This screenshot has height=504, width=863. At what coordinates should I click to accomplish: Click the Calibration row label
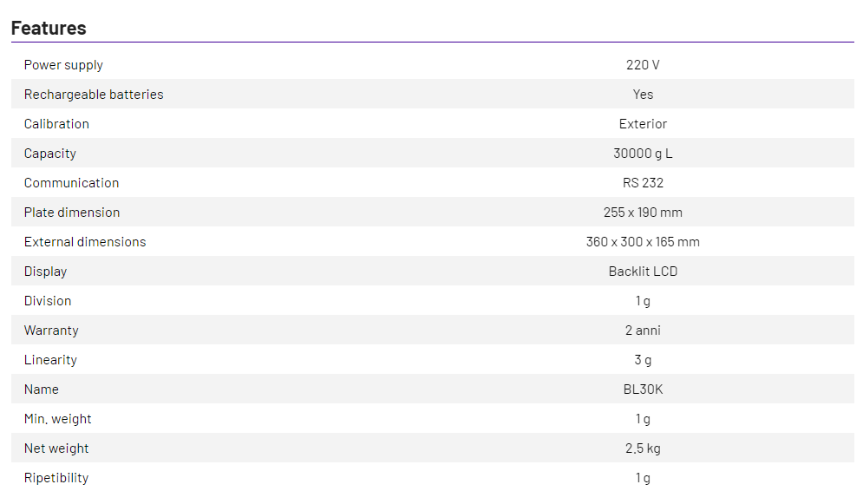(x=56, y=124)
